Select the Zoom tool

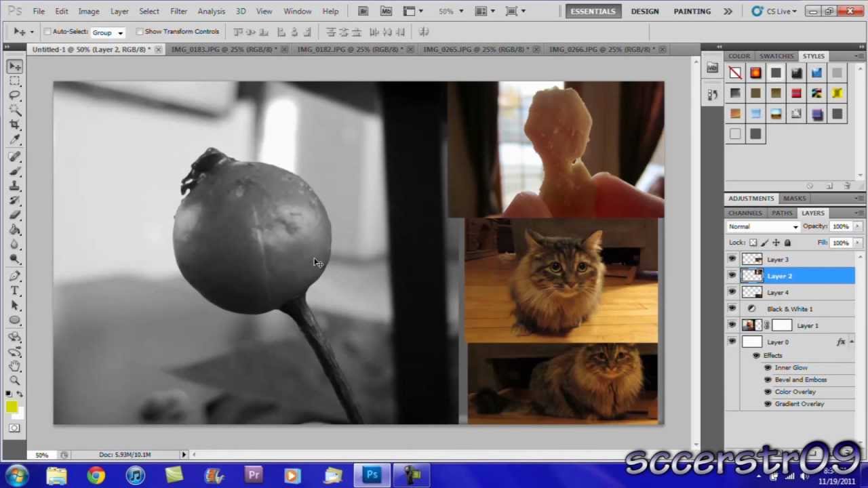[15, 380]
